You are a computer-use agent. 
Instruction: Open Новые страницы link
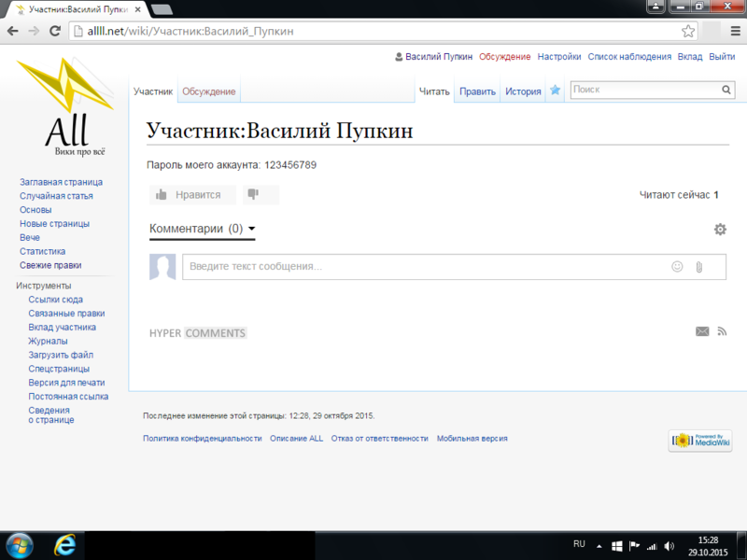(x=54, y=223)
